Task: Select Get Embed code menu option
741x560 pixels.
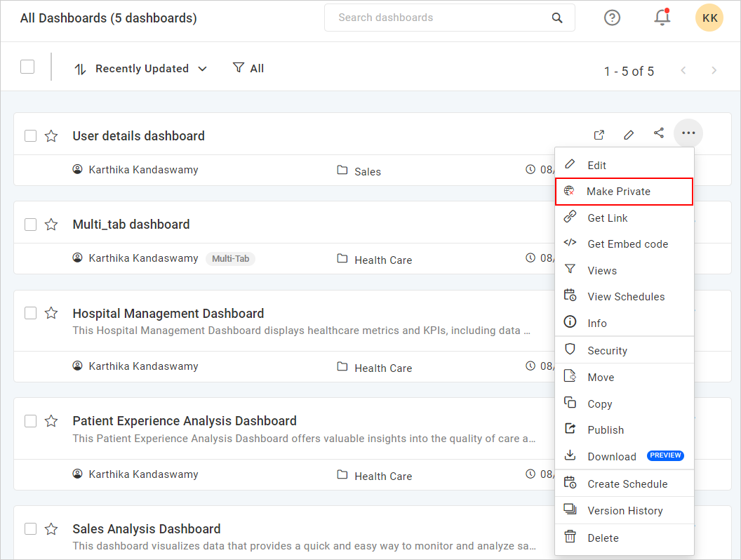Action: point(627,244)
